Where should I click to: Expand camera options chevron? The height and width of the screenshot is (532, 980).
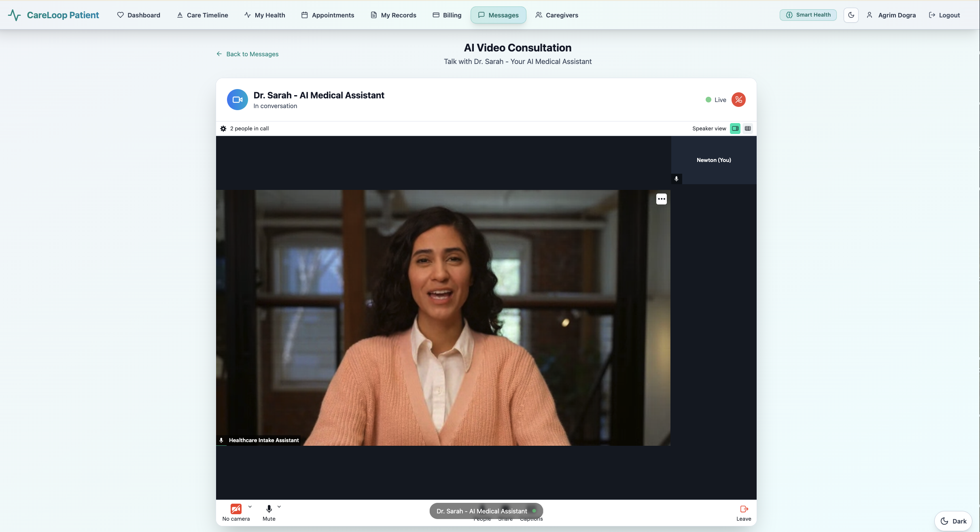click(x=250, y=507)
